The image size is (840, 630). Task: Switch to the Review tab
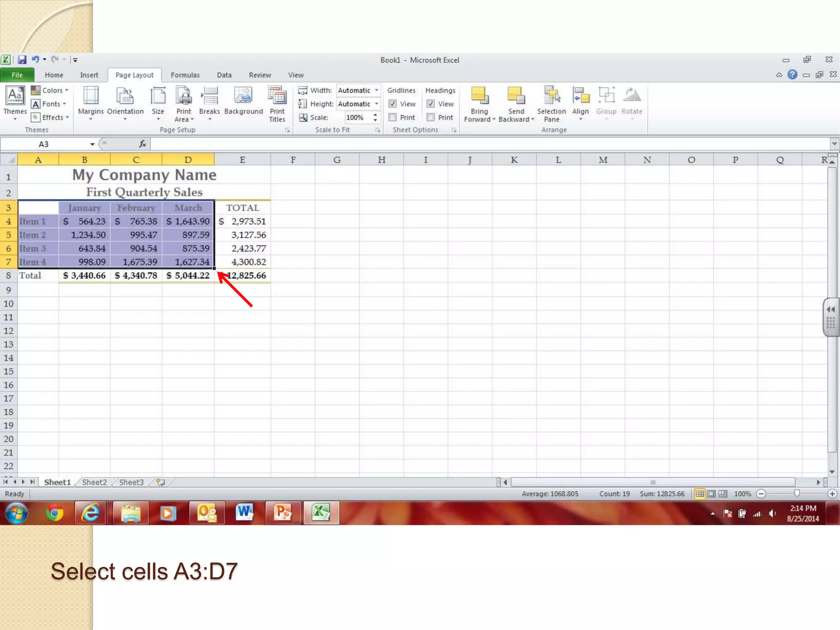260,75
